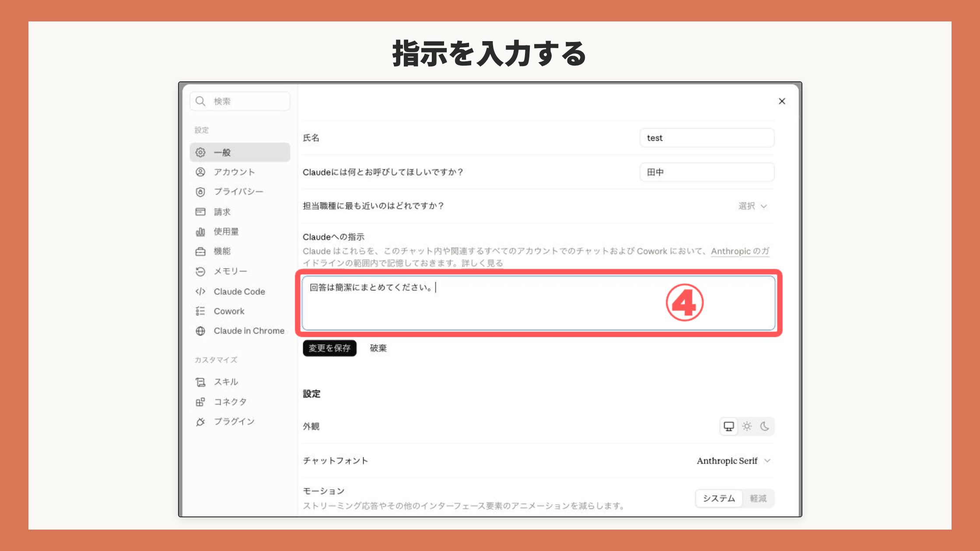Viewport: 980px width, 551px height.
Task: Switch to dark mode moon icon
Action: pos(765,426)
